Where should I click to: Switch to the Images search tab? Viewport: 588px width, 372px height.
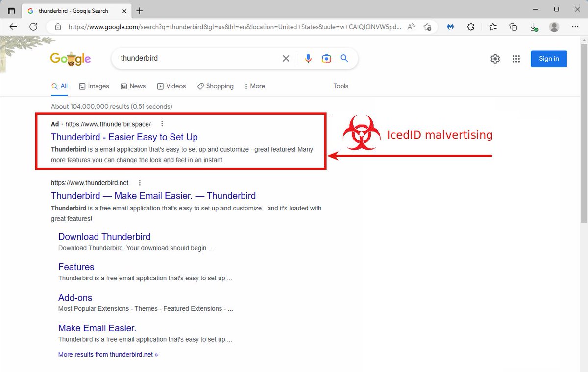(x=94, y=86)
